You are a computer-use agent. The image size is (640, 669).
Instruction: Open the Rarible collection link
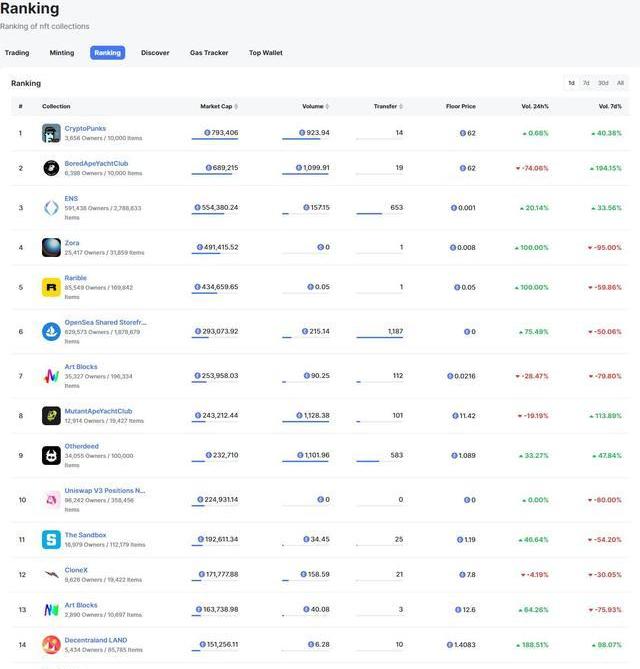pyautogui.click(x=76, y=278)
